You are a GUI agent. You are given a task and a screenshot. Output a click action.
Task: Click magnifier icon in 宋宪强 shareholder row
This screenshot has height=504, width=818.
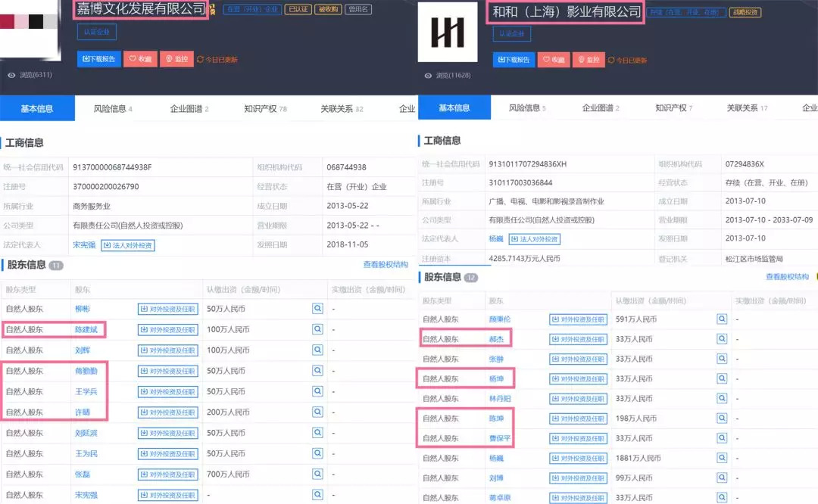[x=317, y=495]
